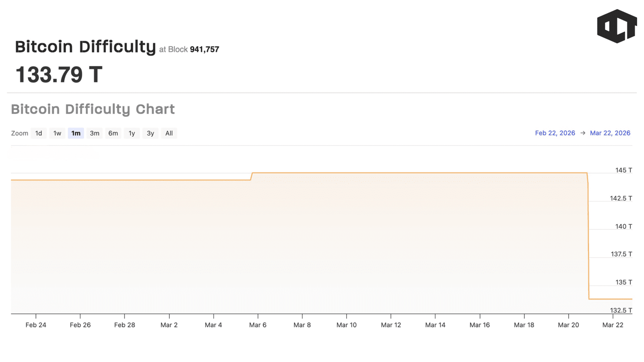Choose the 6m zoom range
This screenshot has height=362, width=644.
pos(113,133)
